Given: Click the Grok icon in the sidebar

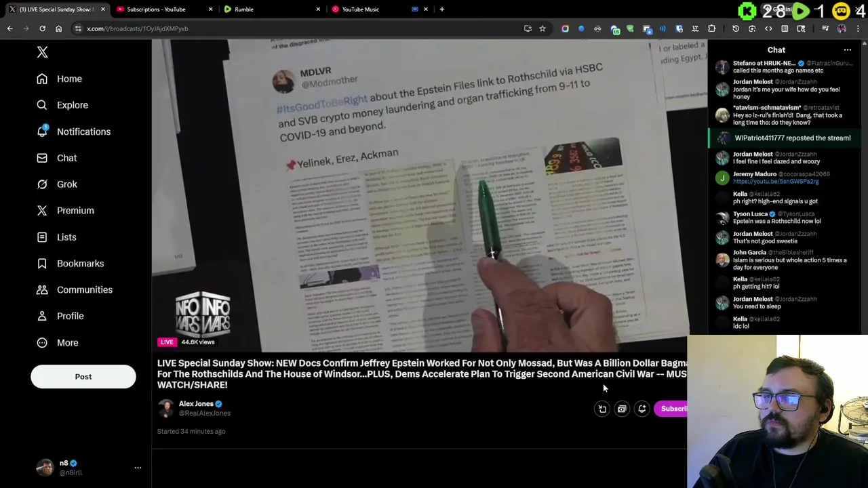Looking at the screenshot, I should point(42,184).
